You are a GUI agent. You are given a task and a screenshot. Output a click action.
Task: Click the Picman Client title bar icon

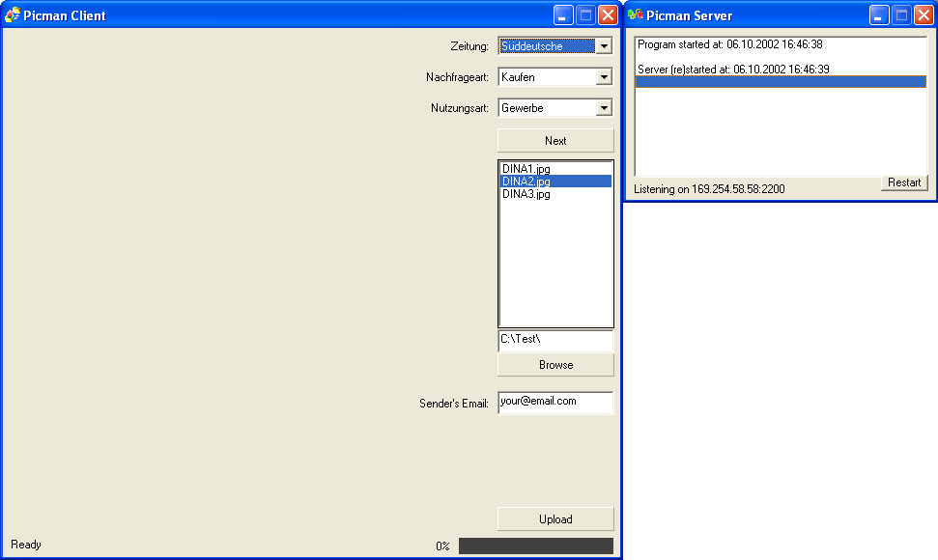pyautogui.click(x=13, y=15)
